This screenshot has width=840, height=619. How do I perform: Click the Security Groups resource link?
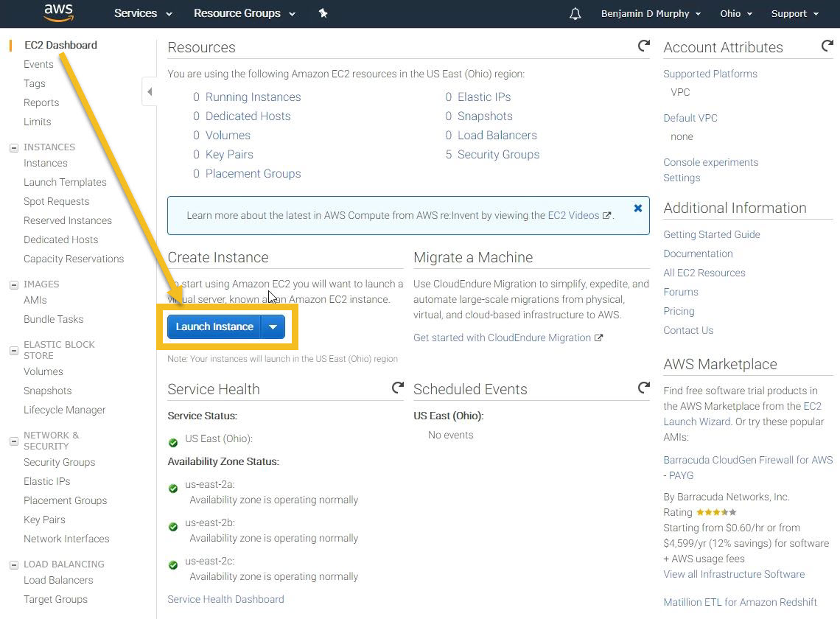coord(498,154)
